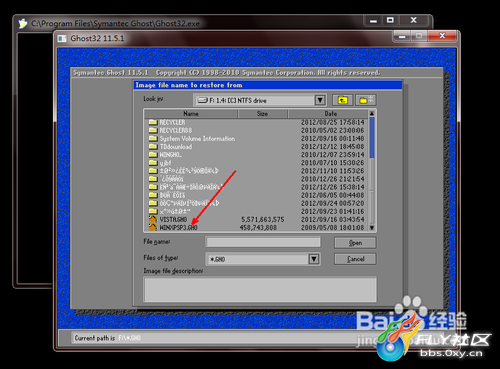Select folder icon dated 2012/09/23
This screenshot has height=369, width=500.
tap(153, 211)
